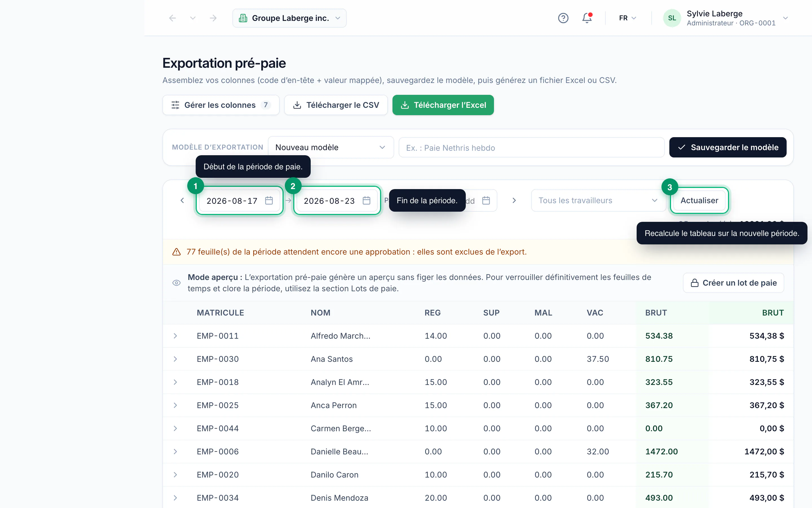The height and width of the screenshot is (508, 812).
Task: Open the FR language dropdown
Action: (x=627, y=18)
